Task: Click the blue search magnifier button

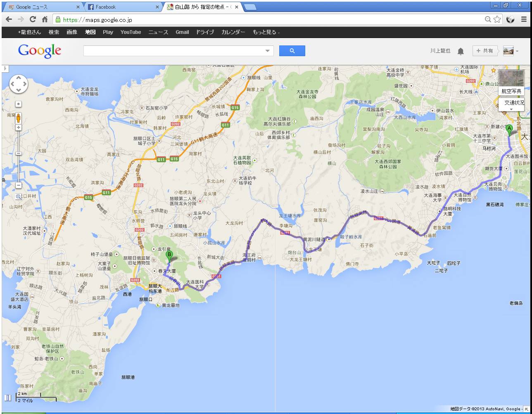Action: [x=292, y=51]
